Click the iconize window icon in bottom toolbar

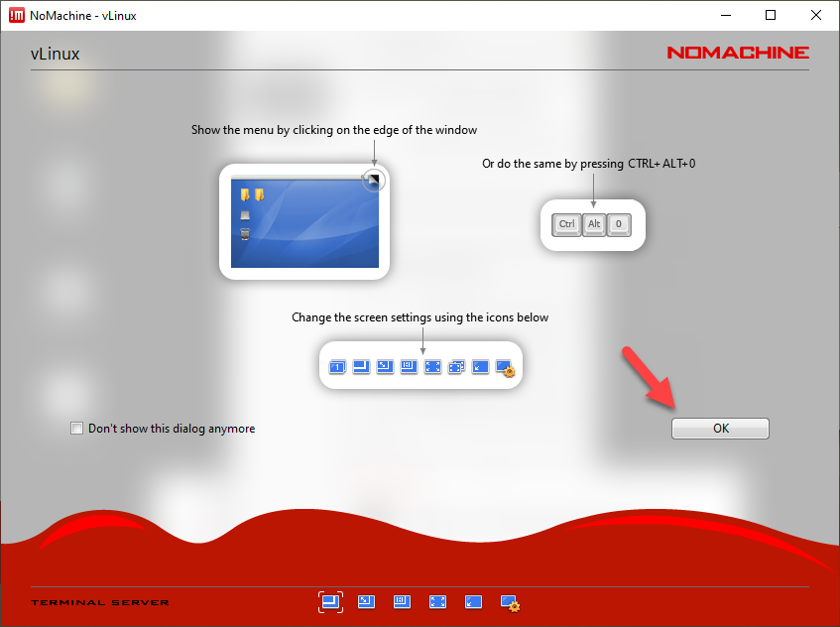click(474, 602)
